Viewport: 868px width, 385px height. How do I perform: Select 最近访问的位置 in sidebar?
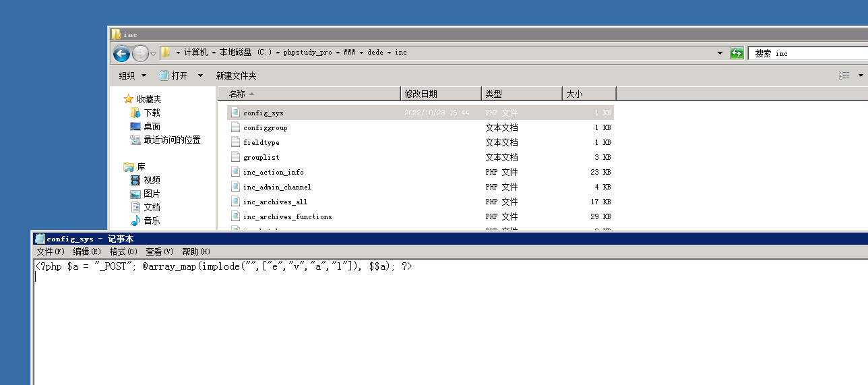pos(166,140)
